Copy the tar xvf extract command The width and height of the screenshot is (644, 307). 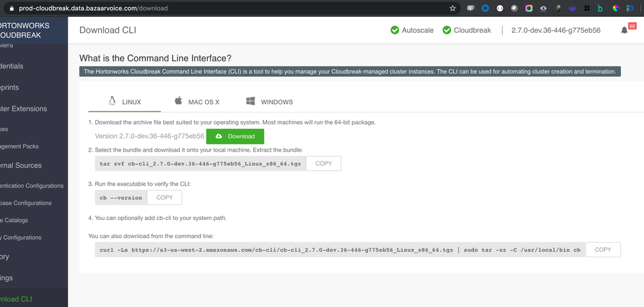pos(324,164)
